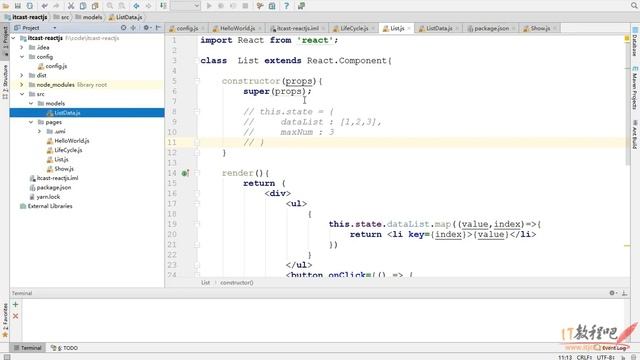Click the Copy toolbar icon
This screenshot has width=640, height=360.
(83, 6)
